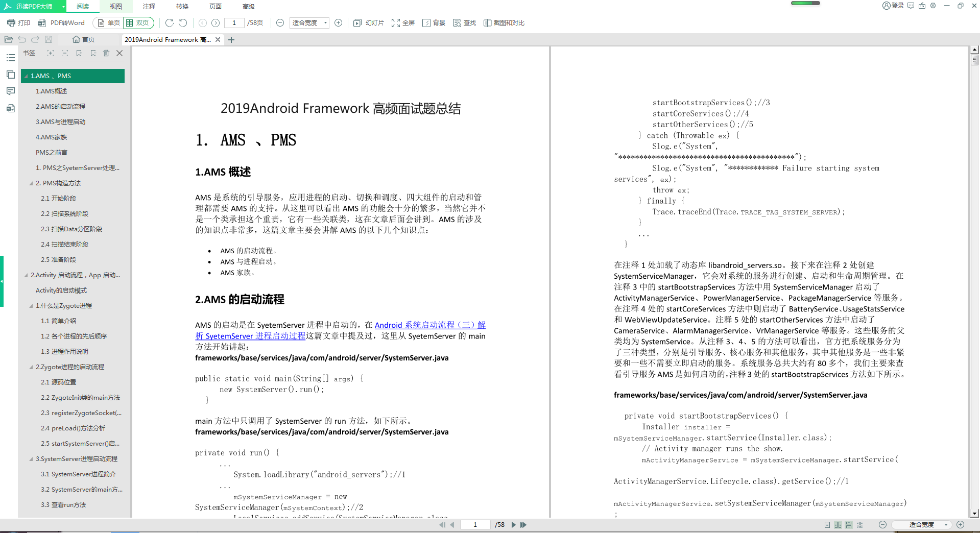Screen dimensions: 980x533
Task: Open the Find (查找) tool
Action: tap(465, 23)
